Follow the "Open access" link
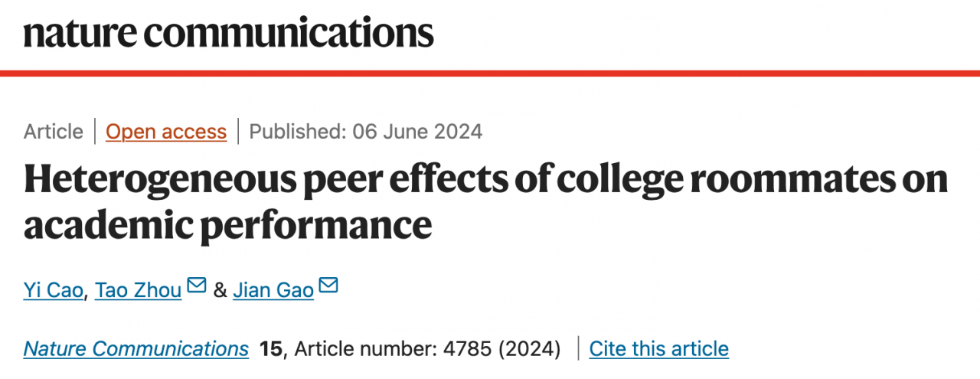This screenshot has height=379, width=980. click(x=166, y=132)
